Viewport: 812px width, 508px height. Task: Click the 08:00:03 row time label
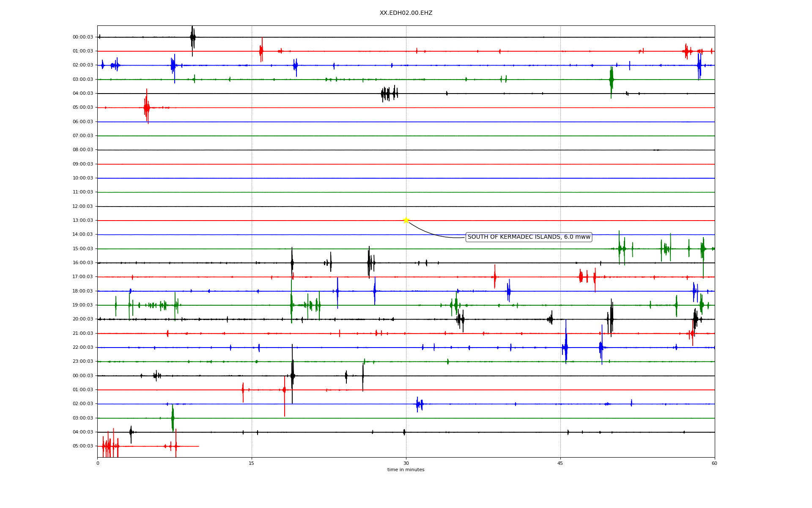83,149
